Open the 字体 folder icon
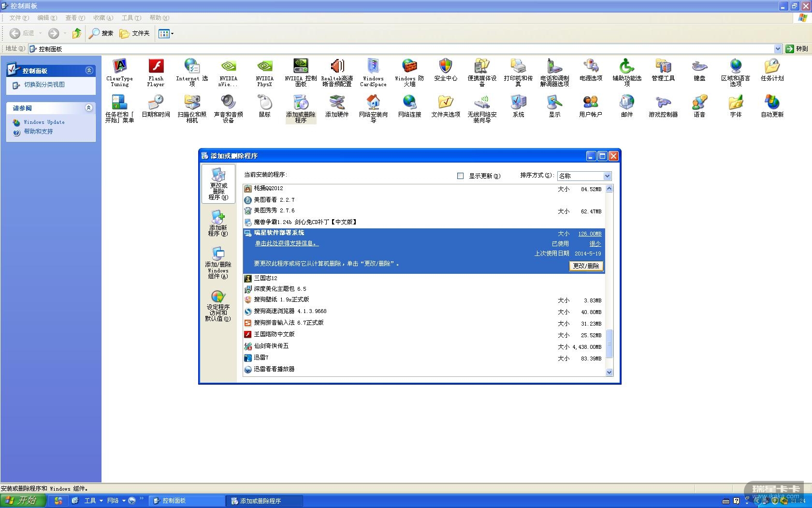This screenshot has width=812, height=508. click(736, 106)
